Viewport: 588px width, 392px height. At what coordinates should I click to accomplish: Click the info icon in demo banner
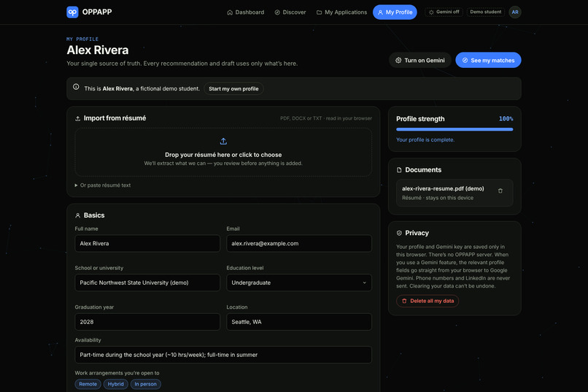[76, 87]
